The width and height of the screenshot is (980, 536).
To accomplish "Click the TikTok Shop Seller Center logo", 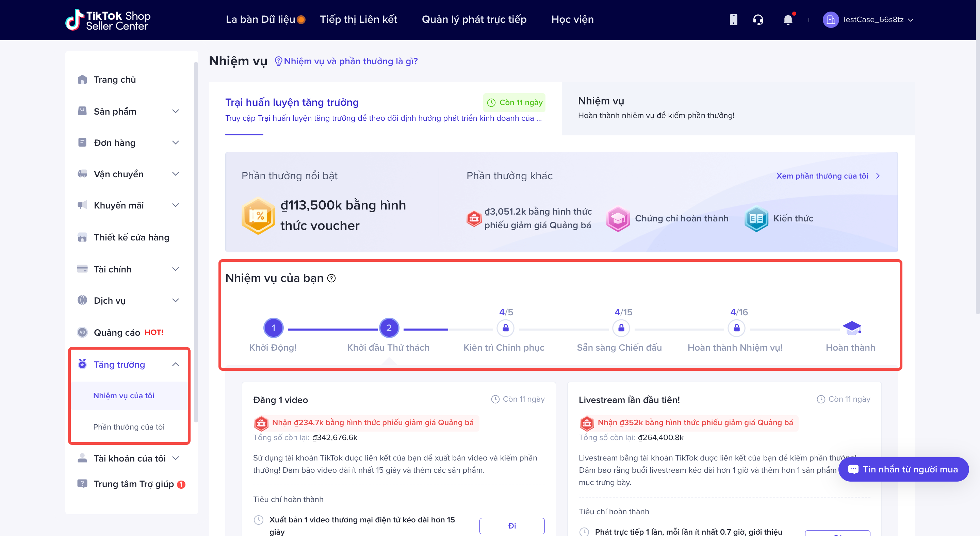I will click(108, 20).
